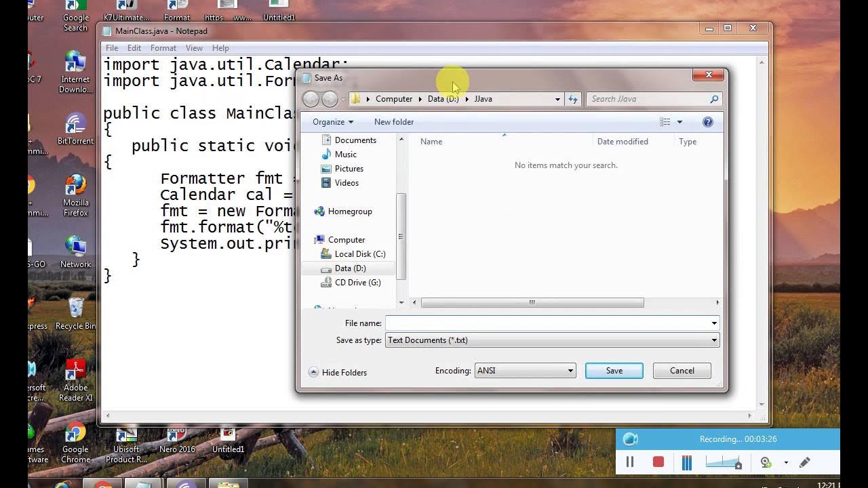Click the Untitled1 icon next to Nero 2016
Viewport: 868px width, 488px height.
click(x=228, y=441)
